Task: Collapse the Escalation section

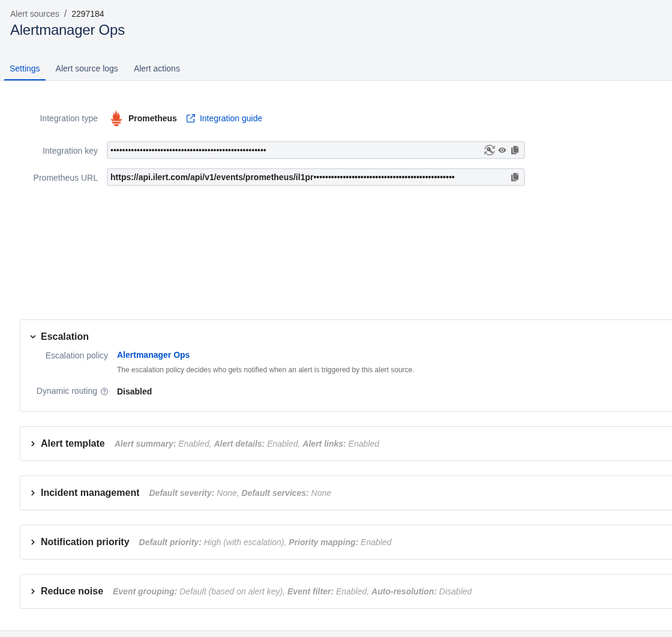Action: click(33, 337)
